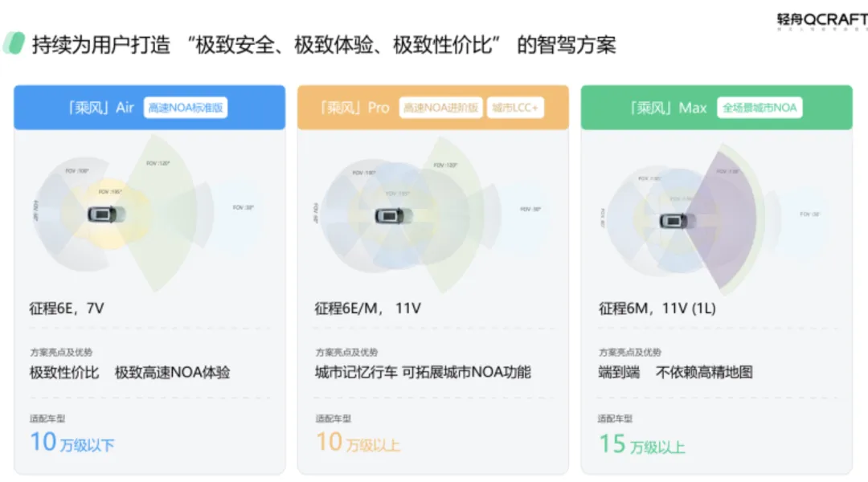Click the text 极致高速NOA体验
The height and width of the screenshot is (482, 868).
[172, 373]
